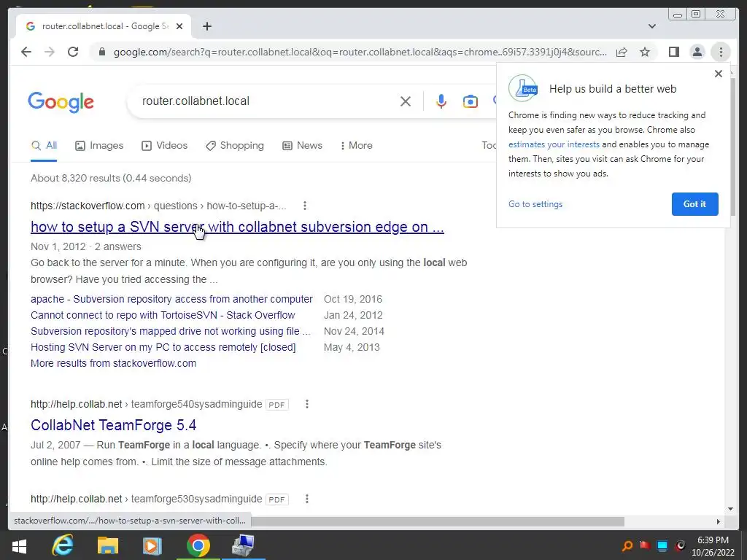The height and width of the screenshot is (560, 747).
Task: Click Go to settings in the popup
Action: [535, 204]
